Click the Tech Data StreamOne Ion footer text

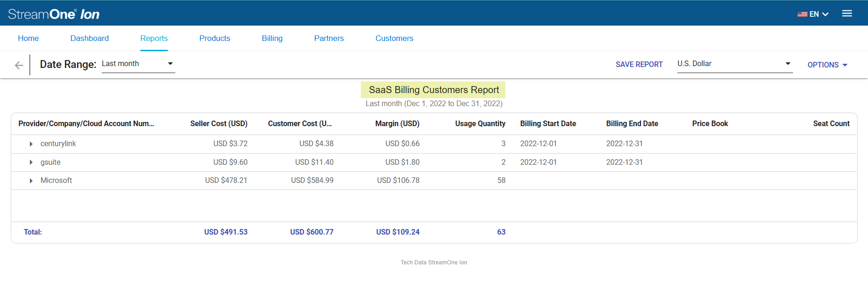[434, 263]
